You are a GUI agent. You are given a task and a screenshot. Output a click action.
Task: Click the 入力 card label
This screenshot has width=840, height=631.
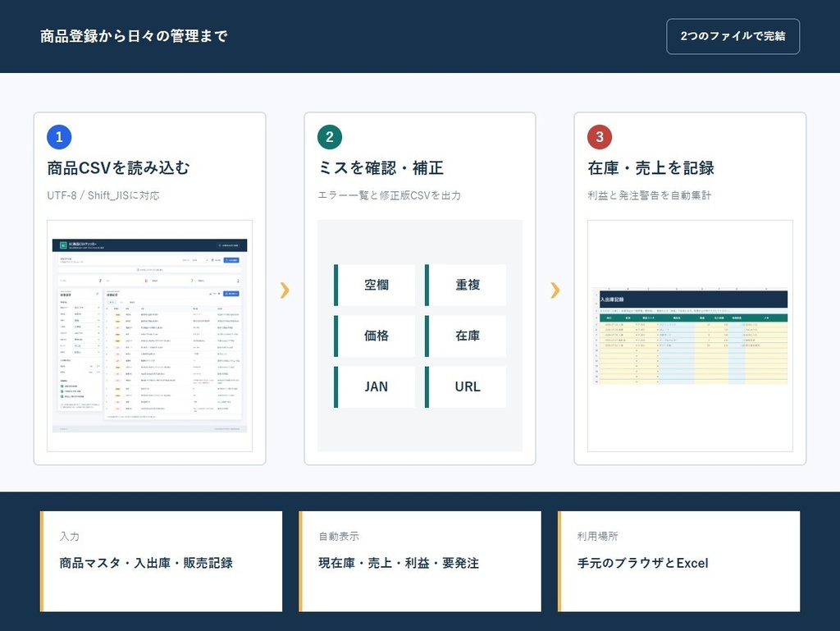click(70, 536)
